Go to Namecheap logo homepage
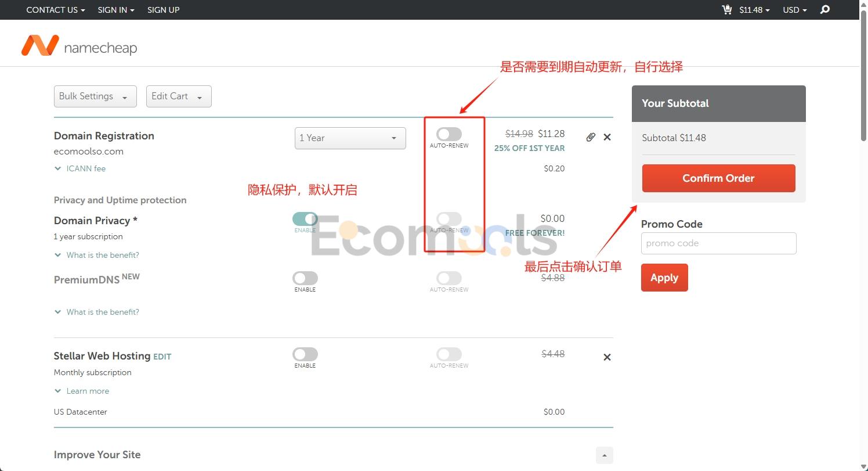868x471 pixels. [79, 46]
